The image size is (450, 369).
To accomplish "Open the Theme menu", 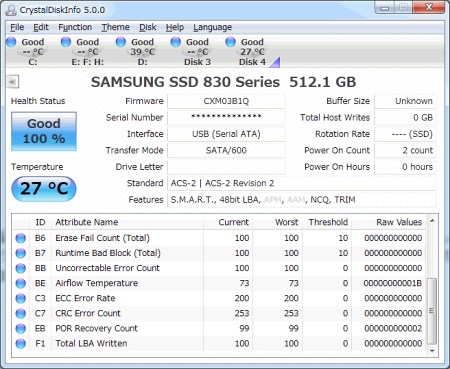I will pyautogui.click(x=115, y=27).
